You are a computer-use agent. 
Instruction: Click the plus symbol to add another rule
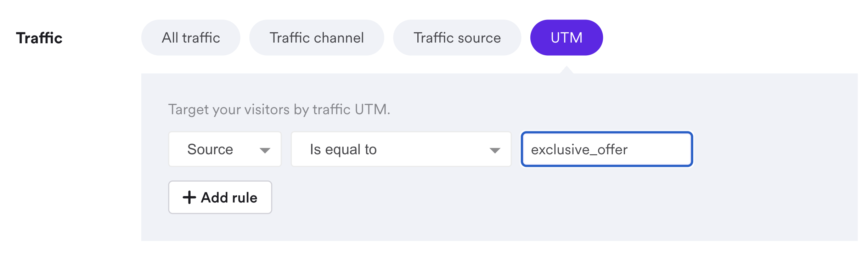click(x=189, y=198)
